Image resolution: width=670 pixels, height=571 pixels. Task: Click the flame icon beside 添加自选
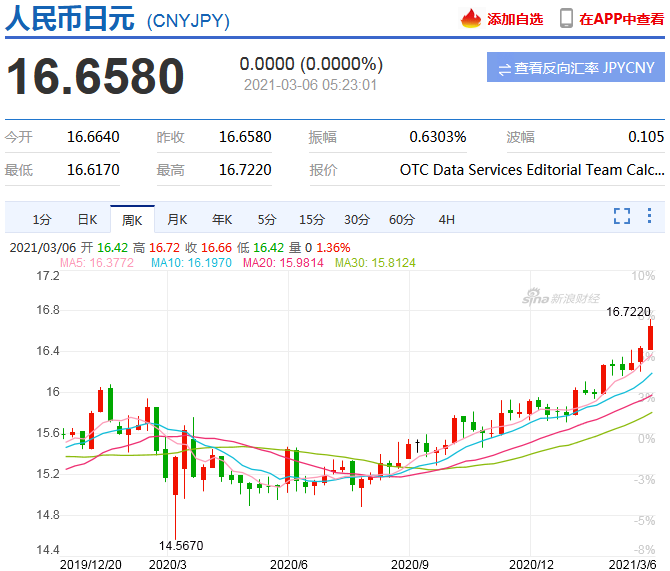tap(471, 18)
